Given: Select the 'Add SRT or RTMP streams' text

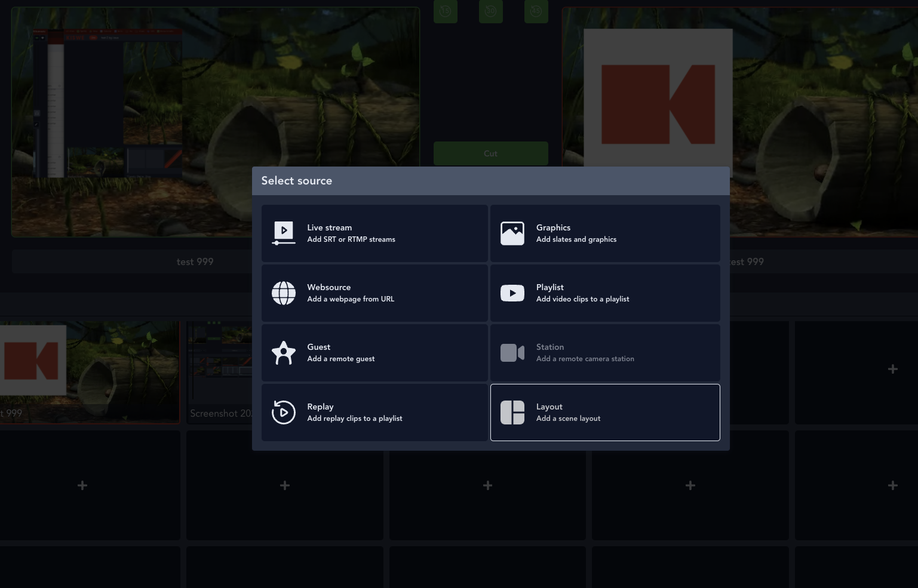Looking at the screenshot, I should pyautogui.click(x=351, y=239).
